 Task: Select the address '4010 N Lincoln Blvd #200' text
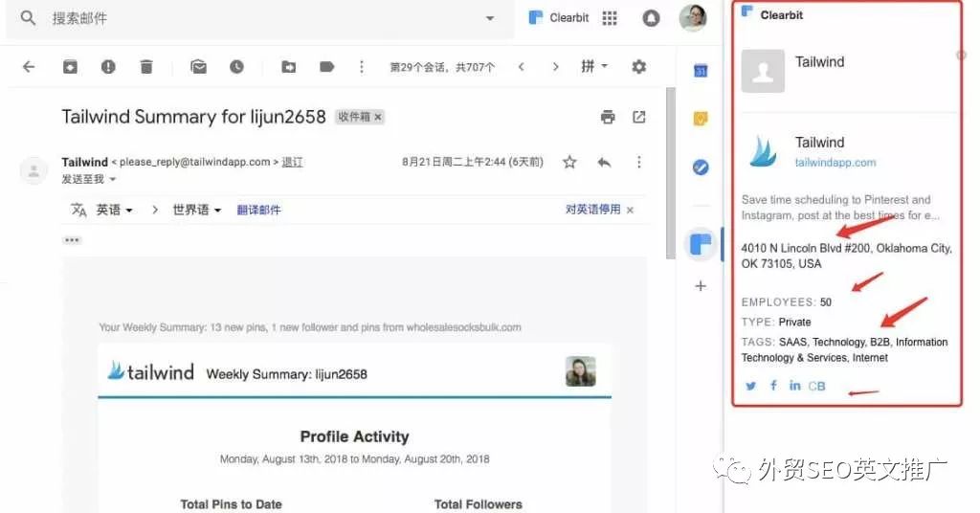pyautogui.click(x=806, y=248)
